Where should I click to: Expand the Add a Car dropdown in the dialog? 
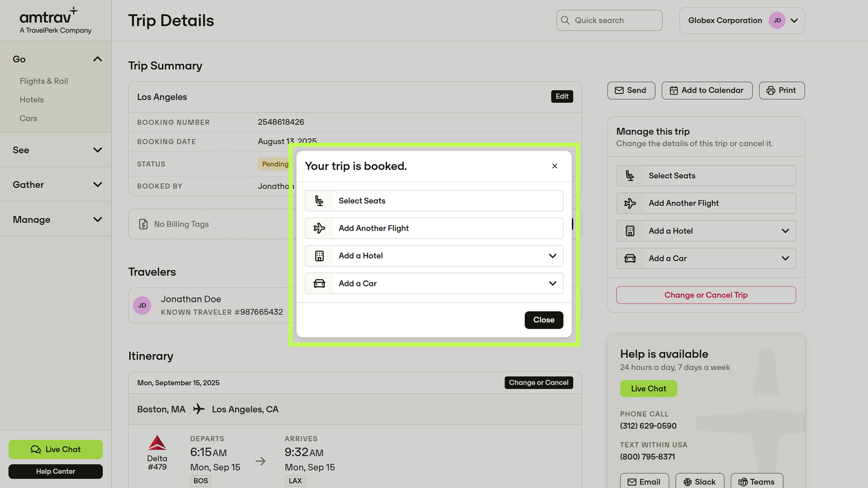tap(552, 283)
